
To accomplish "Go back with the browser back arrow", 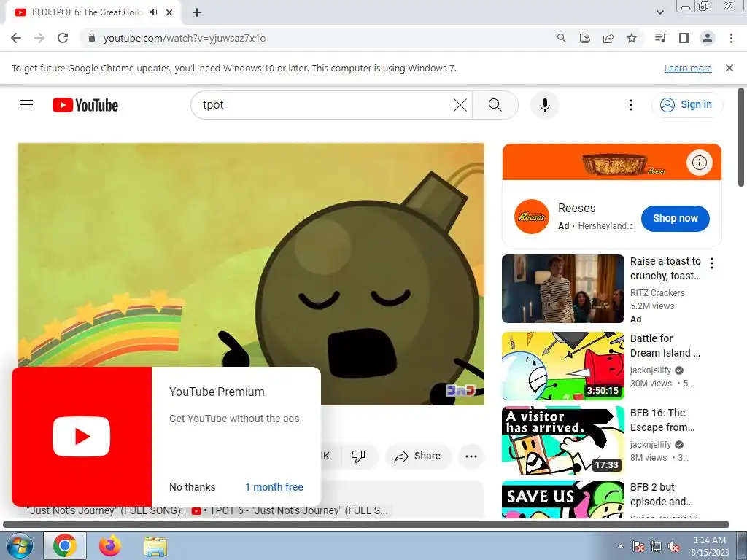I will click(16, 38).
